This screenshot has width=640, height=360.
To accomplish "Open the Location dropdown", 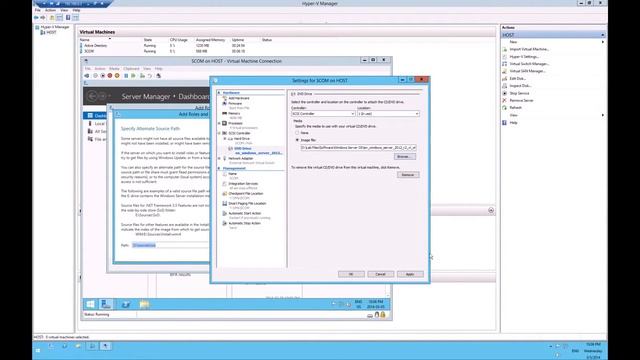I will [x=388, y=113].
